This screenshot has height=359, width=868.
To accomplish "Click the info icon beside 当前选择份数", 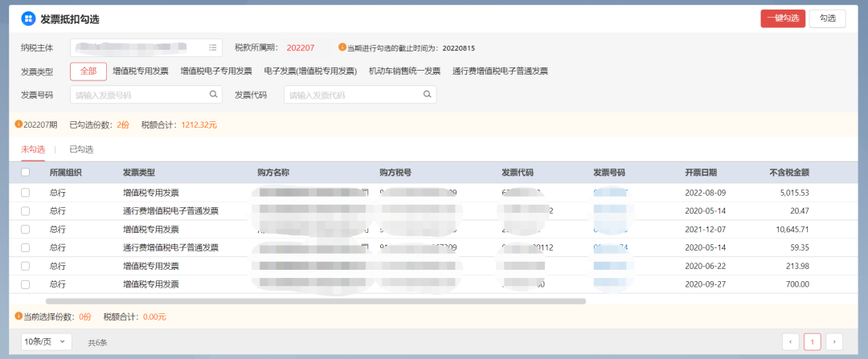I will 18,316.
